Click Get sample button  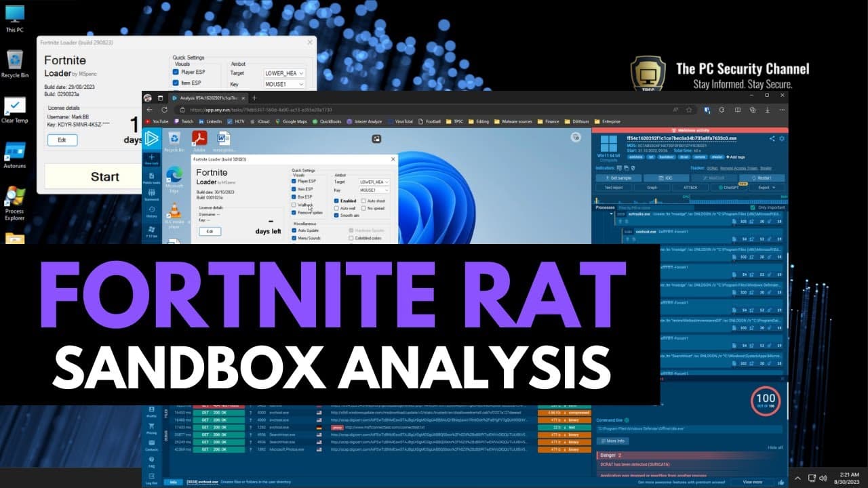tap(618, 178)
